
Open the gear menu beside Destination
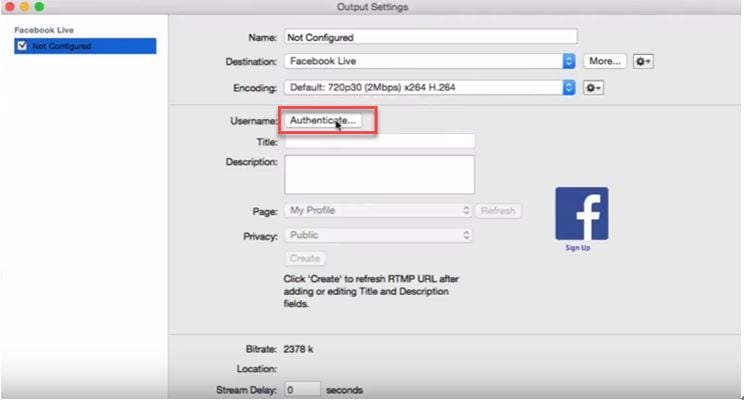pyautogui.click(x=643, y=61)
